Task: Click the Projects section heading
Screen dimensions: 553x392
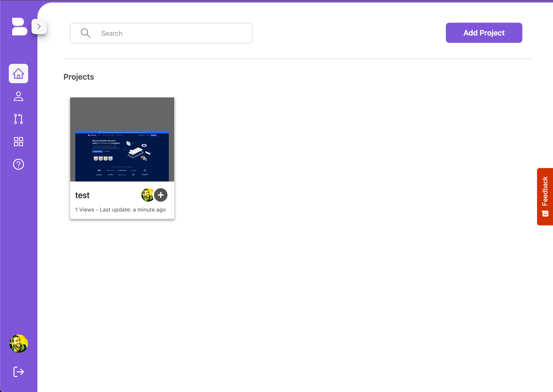Action: click(x=79, y=77)
